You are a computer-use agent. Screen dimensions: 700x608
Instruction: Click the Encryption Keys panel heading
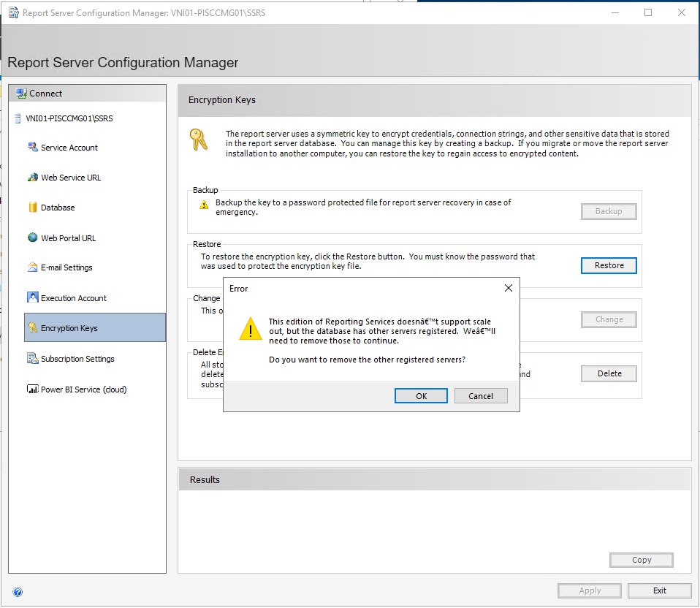(x=222, y=100)
